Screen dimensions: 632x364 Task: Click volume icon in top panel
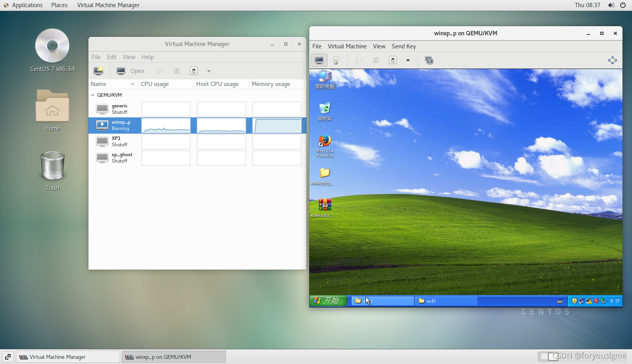611,5
